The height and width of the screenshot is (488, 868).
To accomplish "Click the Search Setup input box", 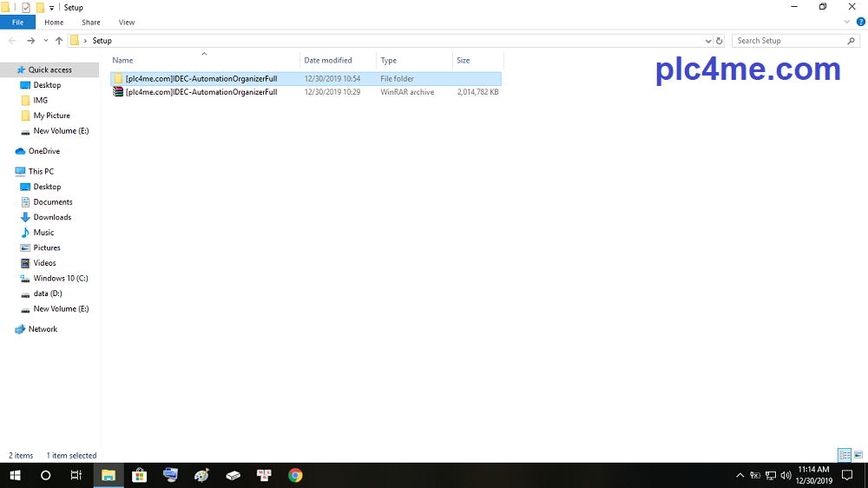I will coord(790,41).
